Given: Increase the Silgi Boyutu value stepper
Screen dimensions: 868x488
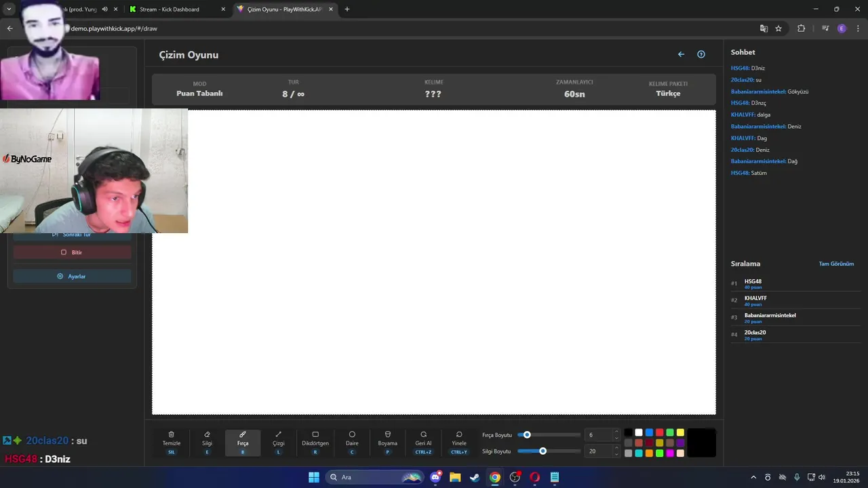Looking at the screenshot, I should [x=616, y=448].
